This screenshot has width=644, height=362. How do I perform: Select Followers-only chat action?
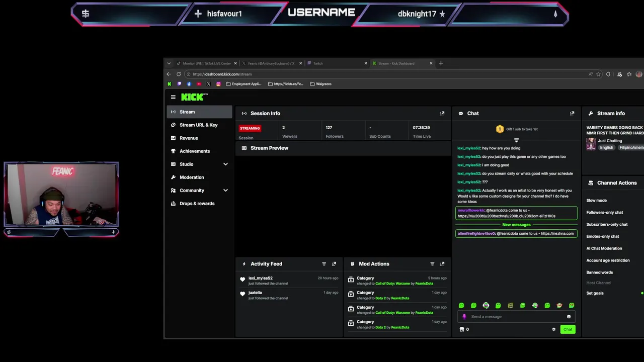[x=604, y=213]
